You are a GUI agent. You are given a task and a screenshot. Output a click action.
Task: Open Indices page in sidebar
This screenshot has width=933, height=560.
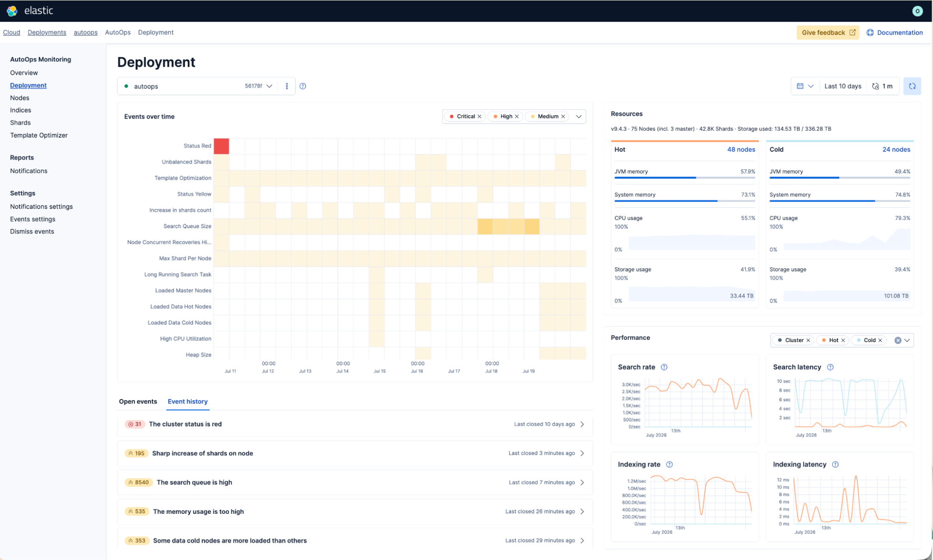[21, 110]
